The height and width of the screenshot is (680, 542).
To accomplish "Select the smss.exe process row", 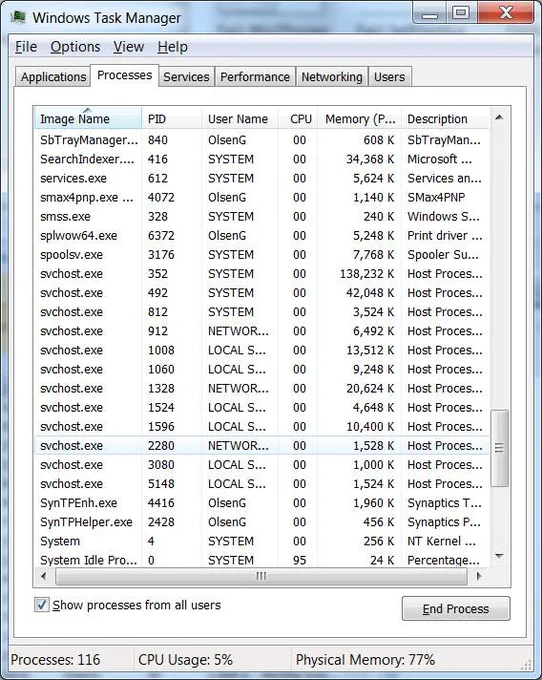I will coord(261,216).
